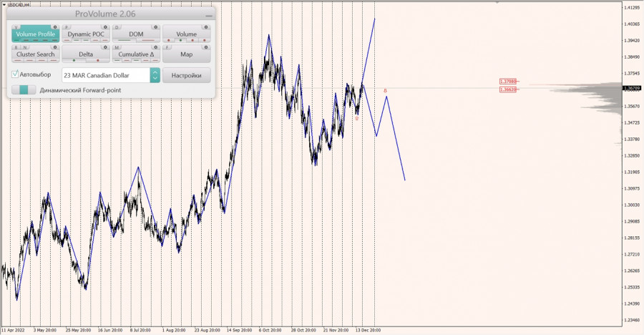The width and height of the screenshot is (644, 335).
Task: Click the D hotkey tag on DOM
Action: coord(117,27)
